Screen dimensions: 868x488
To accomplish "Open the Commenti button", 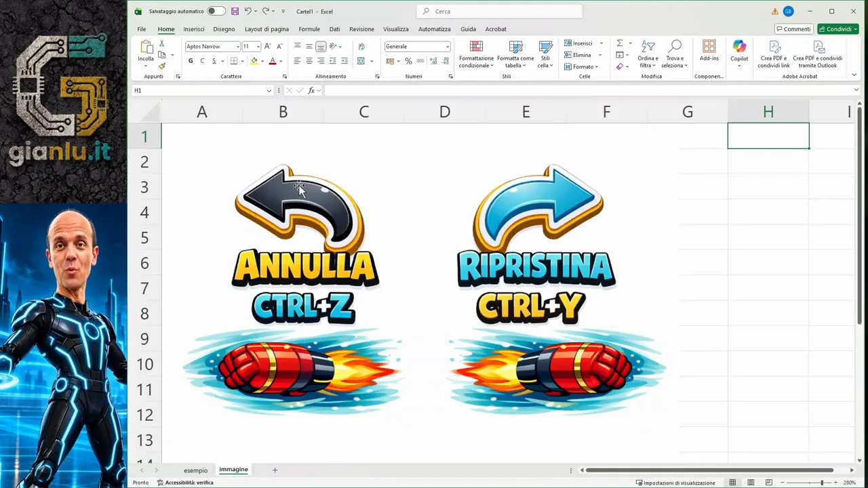I will tap(793, 29).
